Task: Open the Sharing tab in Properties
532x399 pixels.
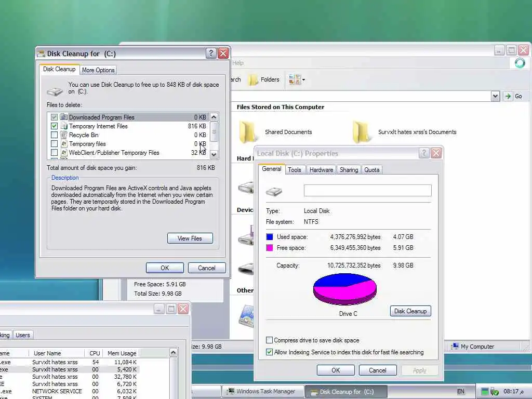Action: (349, 170)
